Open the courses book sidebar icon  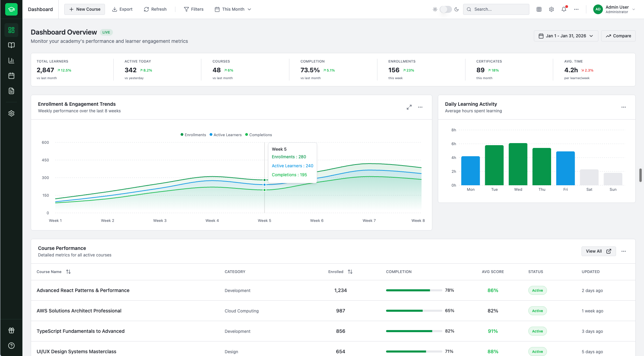pyautogui.click(x=11, y=45)
